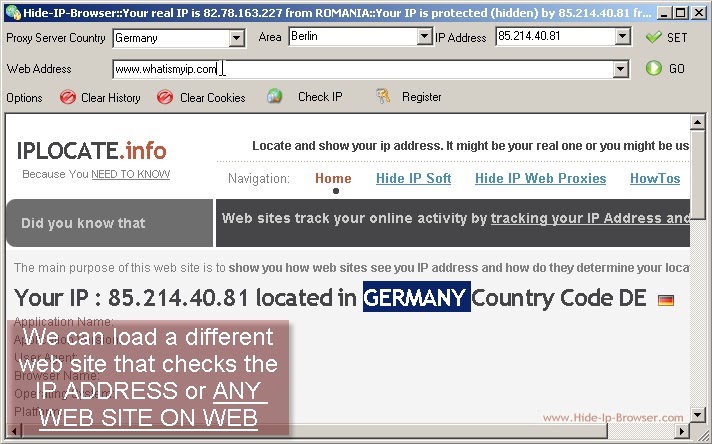Open the HowTos navigation link
712x444 pixels.
[x=655, y=178]
